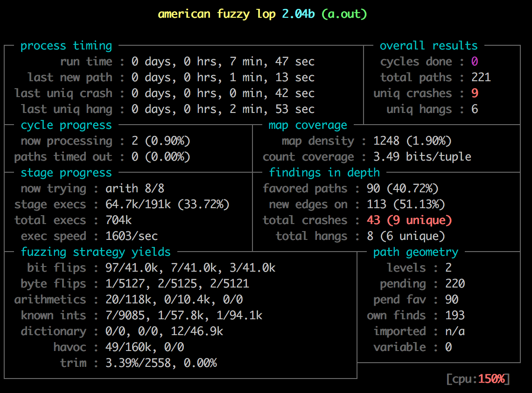Click the now processing value '2 (0.90%)'

[x=161, y=141]
